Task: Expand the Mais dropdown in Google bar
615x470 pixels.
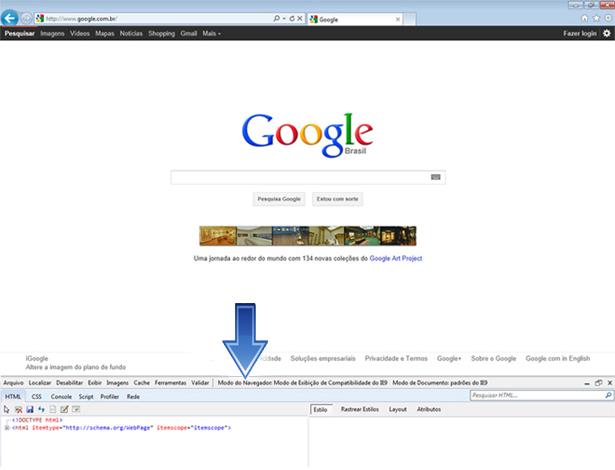Action: tap(211, 33)
